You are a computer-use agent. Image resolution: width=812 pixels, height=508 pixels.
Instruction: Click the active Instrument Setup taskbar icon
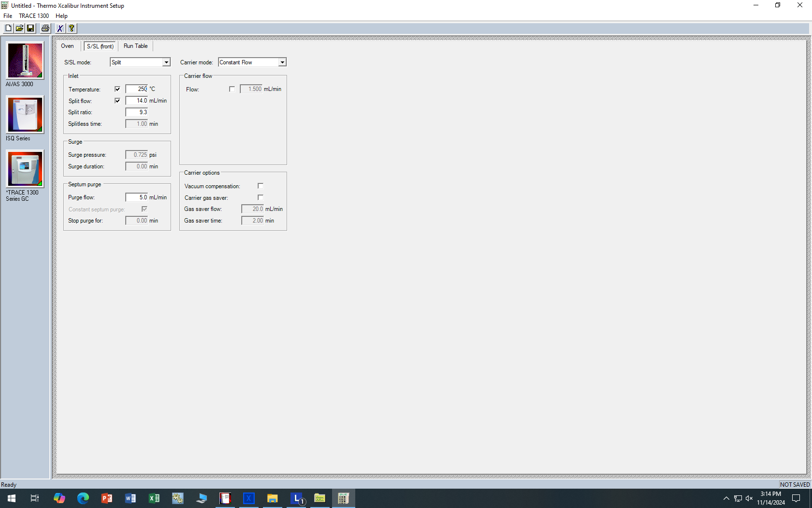(x=344, y=498)
